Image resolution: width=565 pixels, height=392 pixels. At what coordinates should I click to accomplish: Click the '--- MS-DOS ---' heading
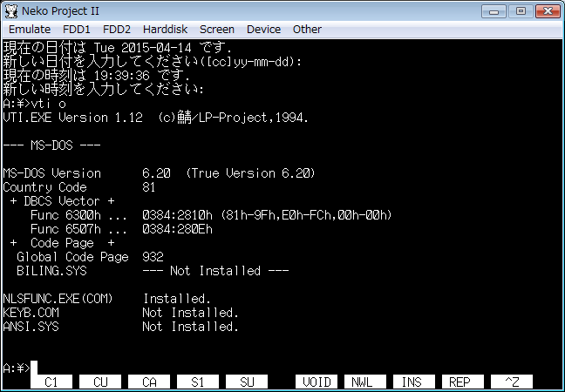pyautogui.click(x=51, y=145)
